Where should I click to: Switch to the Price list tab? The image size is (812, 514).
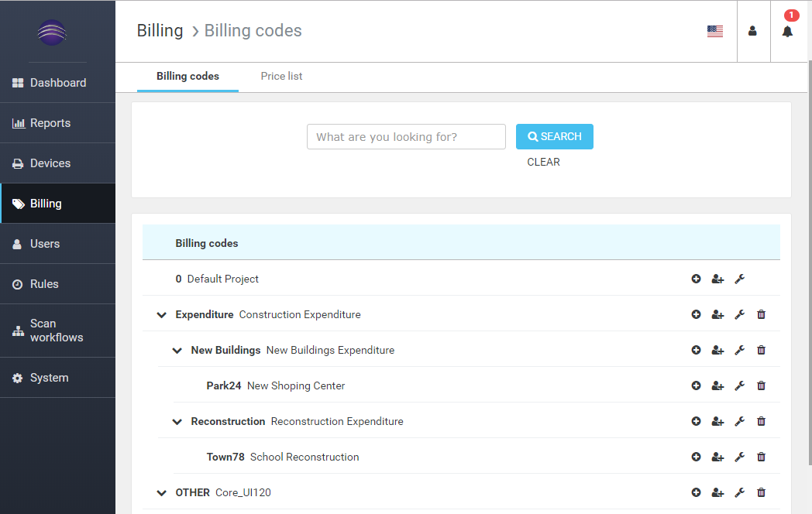coord(281,77)
